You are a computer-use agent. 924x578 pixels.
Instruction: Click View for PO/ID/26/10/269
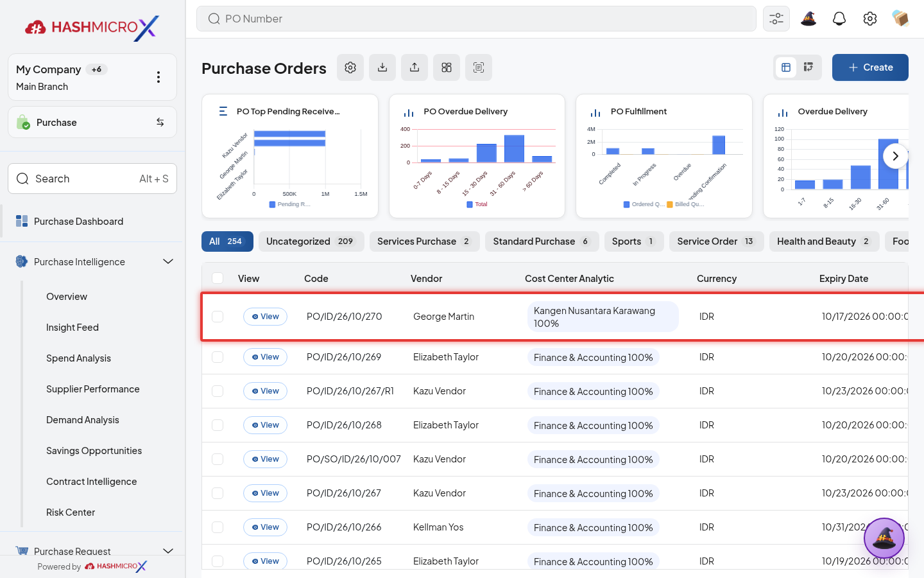[265, 357]
